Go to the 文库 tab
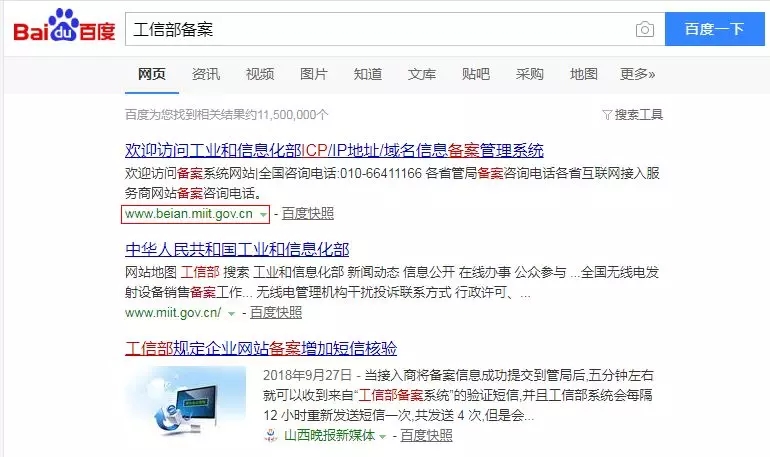Viewport: 770px width, 457px height. click(x=422, y=74)
